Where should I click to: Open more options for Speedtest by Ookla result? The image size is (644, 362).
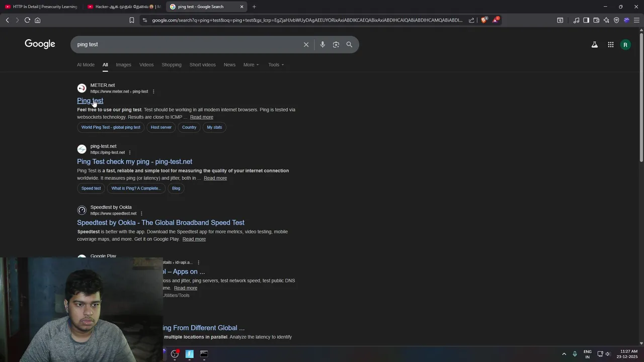click(141, 213)
